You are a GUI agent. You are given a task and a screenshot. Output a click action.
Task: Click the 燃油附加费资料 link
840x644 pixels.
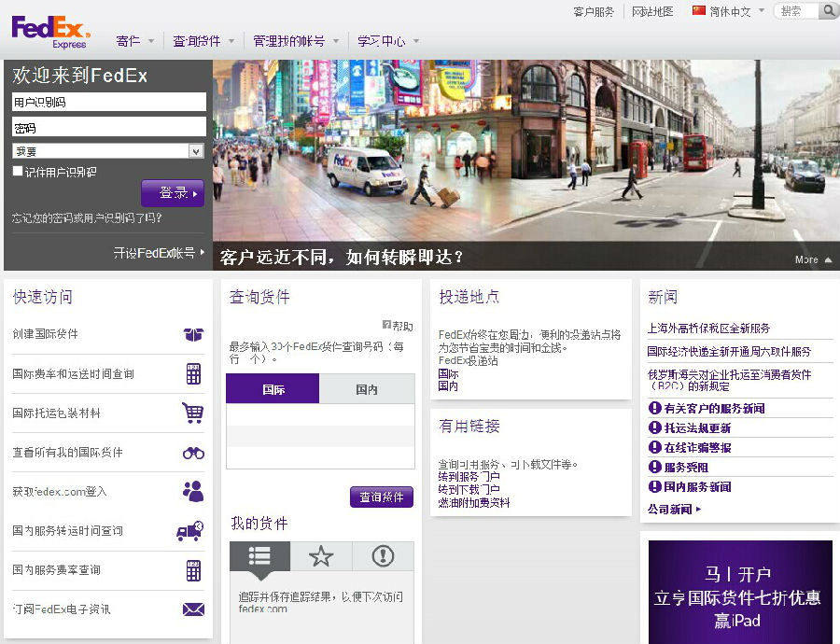473,502
